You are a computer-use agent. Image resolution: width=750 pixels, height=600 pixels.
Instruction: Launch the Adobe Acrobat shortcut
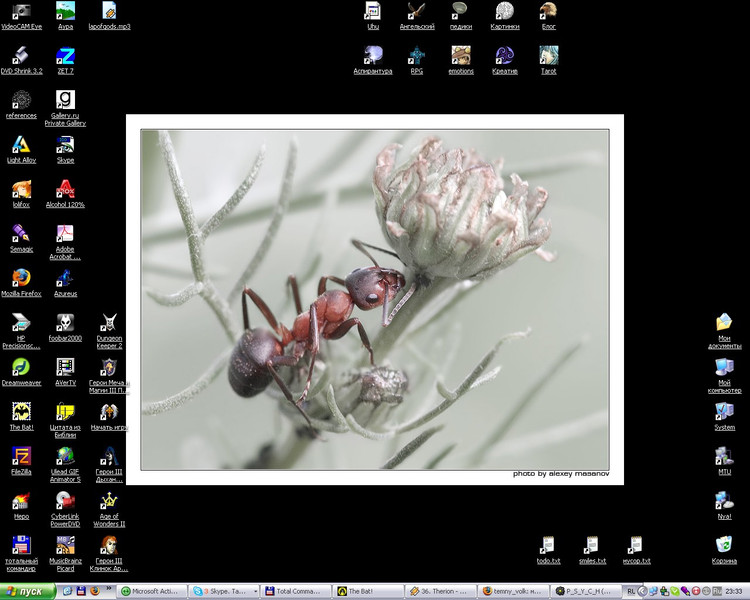point(65,242)
